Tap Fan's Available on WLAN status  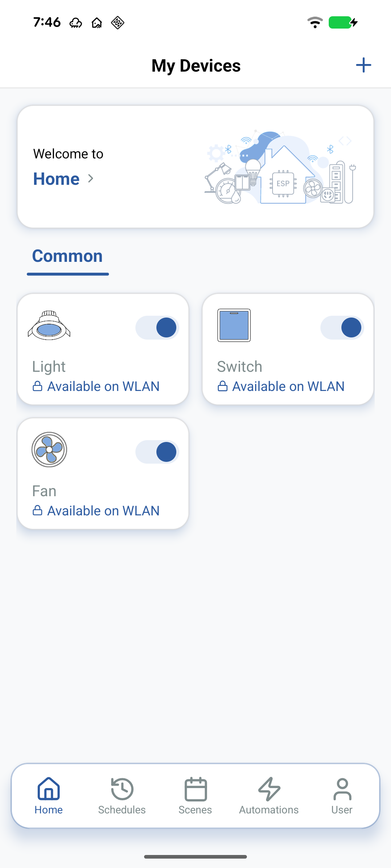pos(103,511)
